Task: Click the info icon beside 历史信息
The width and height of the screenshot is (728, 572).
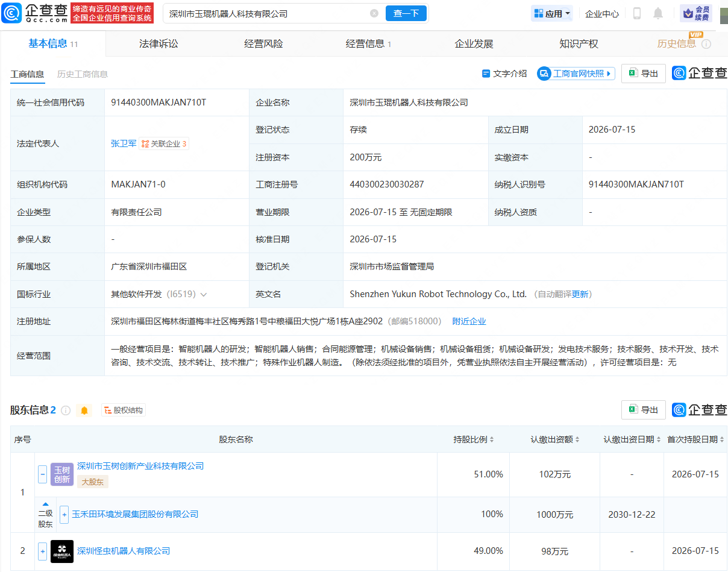Action: [x=706, y=44]
